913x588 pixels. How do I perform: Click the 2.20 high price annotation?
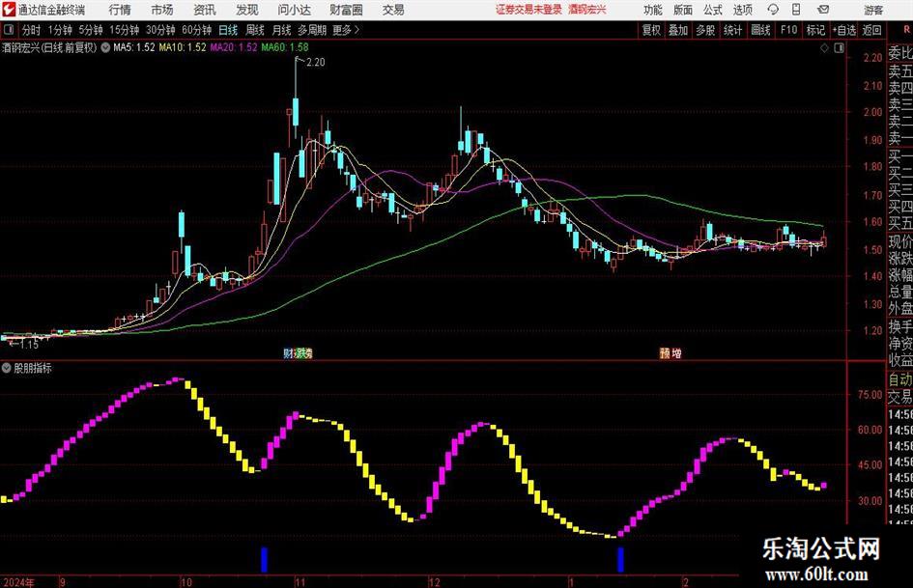315,63
